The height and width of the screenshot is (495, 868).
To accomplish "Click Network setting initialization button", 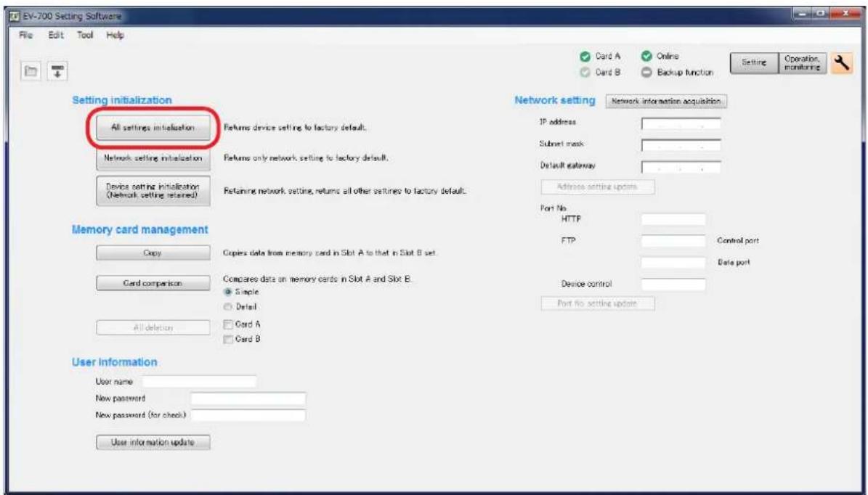I will 153,158.
